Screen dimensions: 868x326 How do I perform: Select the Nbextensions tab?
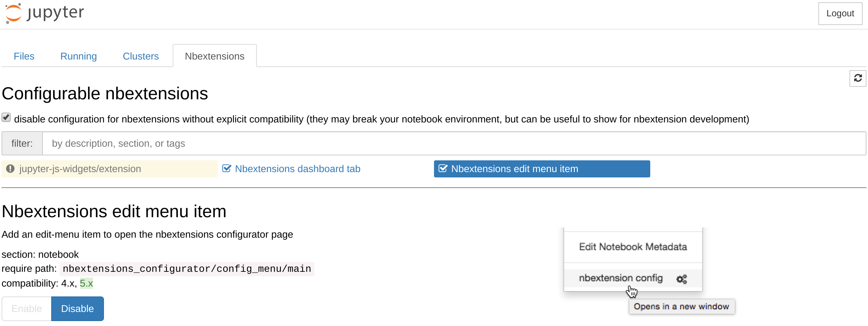coord(214,56)
